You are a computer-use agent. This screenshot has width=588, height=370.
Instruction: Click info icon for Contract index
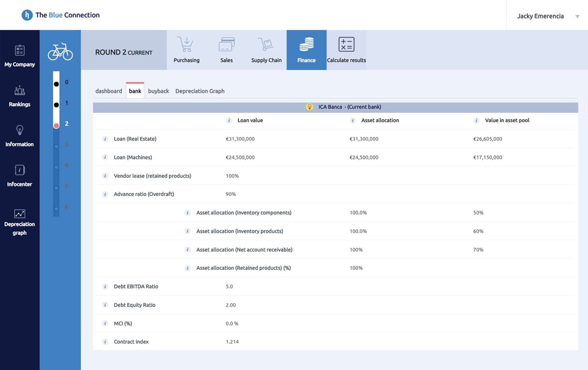coord(105,342)
